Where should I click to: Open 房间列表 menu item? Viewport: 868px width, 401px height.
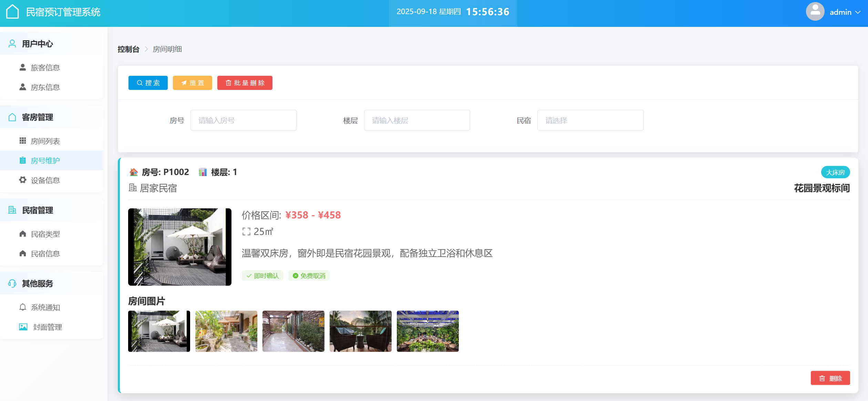click(52, 141)
